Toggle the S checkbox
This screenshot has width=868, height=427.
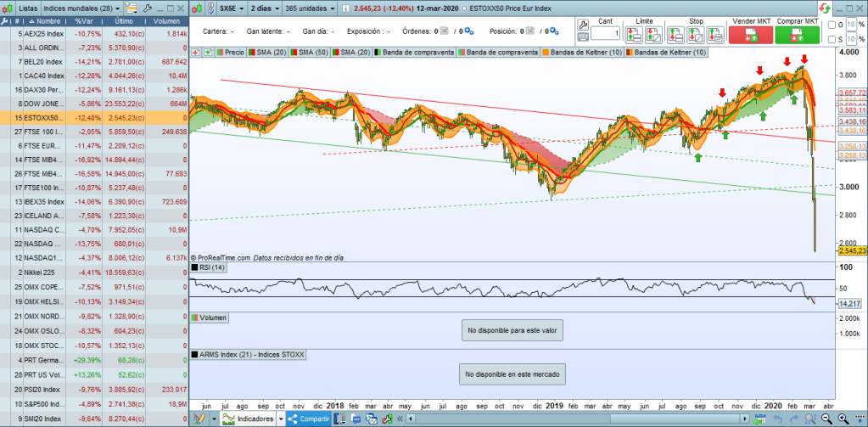830,39
